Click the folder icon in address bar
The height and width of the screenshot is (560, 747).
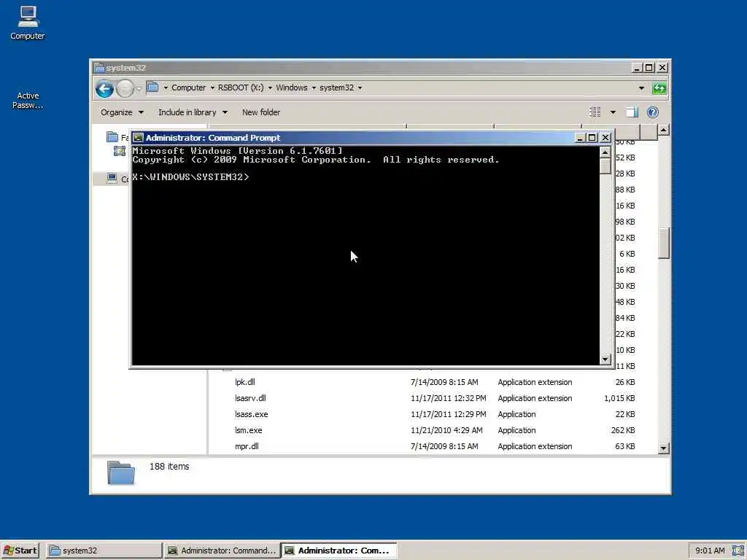pyautogui.click(x=152, y=87)
